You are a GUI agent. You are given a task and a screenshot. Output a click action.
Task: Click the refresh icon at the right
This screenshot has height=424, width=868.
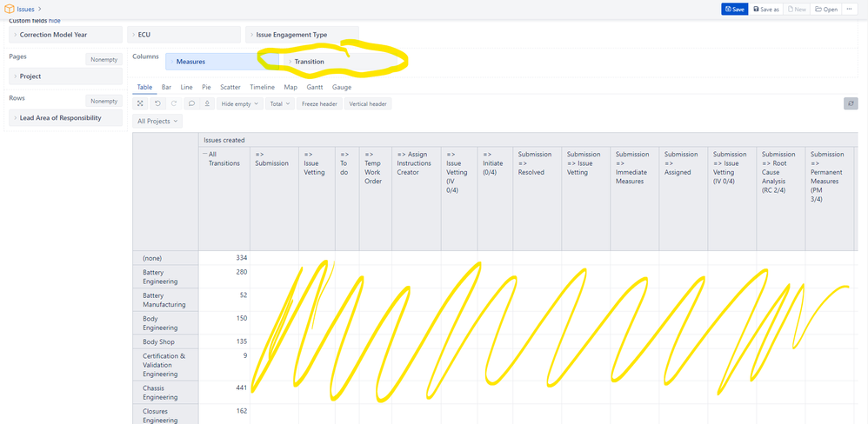(851, 103)
